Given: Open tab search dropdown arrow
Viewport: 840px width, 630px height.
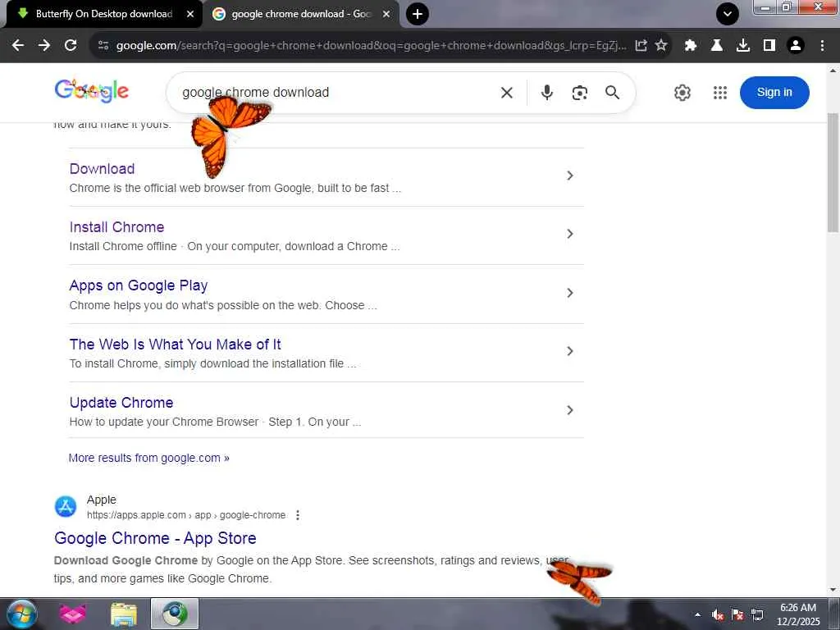Looking at the screenshot, I should point(728,14).
